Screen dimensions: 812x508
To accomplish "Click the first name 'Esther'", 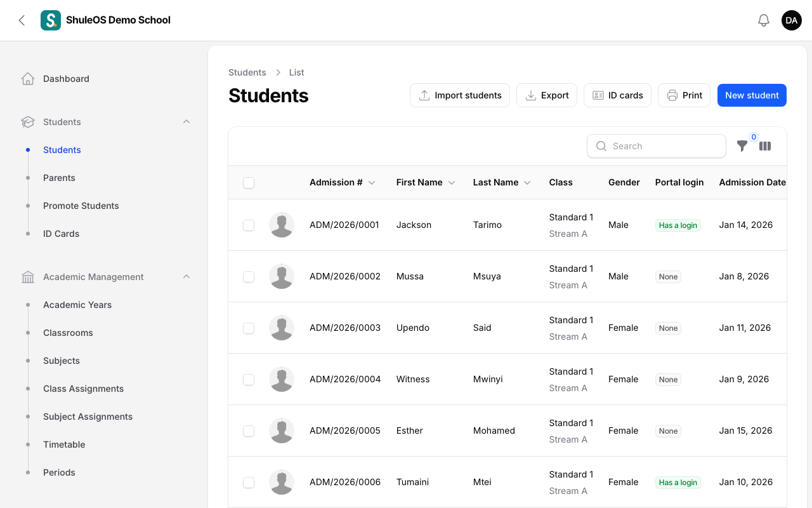I will point(410,431).
